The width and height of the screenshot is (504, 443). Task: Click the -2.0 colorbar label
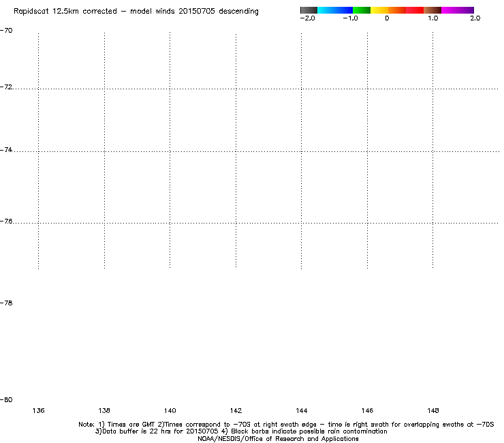[x=308, y=18]
